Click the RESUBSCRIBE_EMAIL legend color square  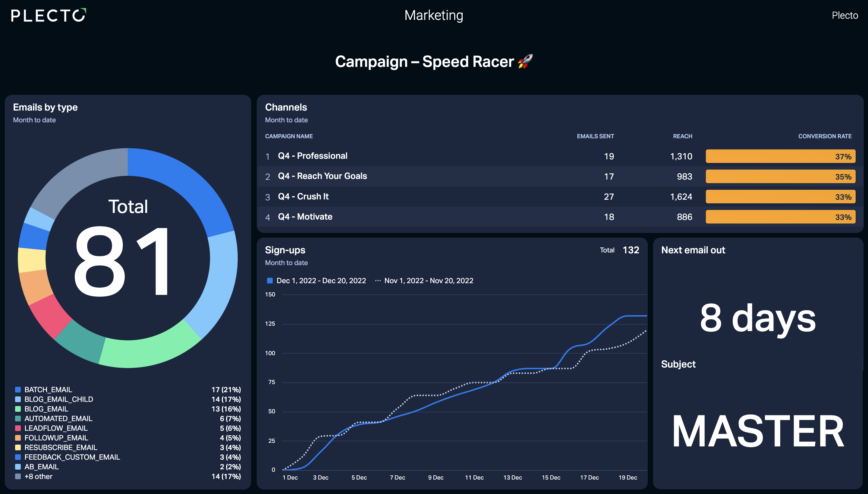(x=18, y=448)
